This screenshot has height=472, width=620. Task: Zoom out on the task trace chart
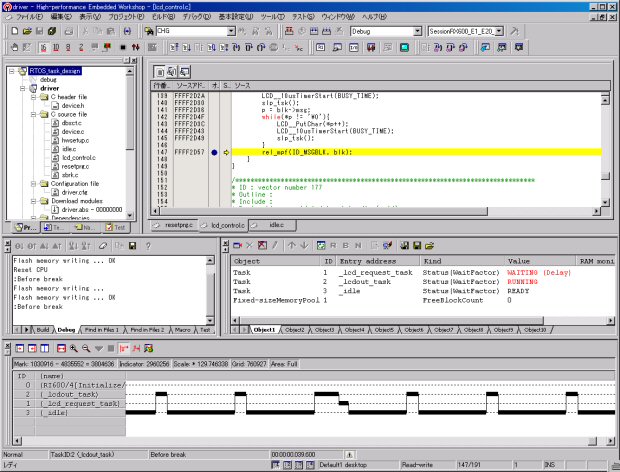pos(86,348)
